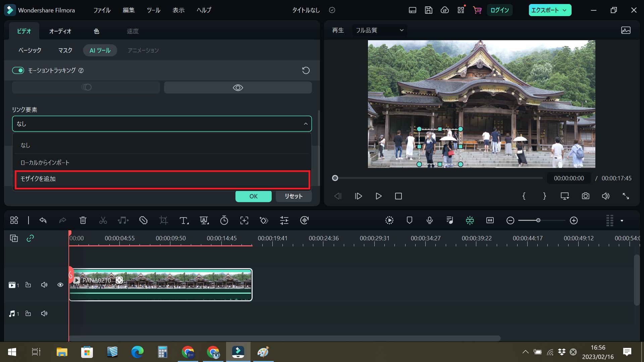Screen dimensions: 644x362
Task: Click the split scissors icon in timeline toolbar
Action: [x=103, y=221]
